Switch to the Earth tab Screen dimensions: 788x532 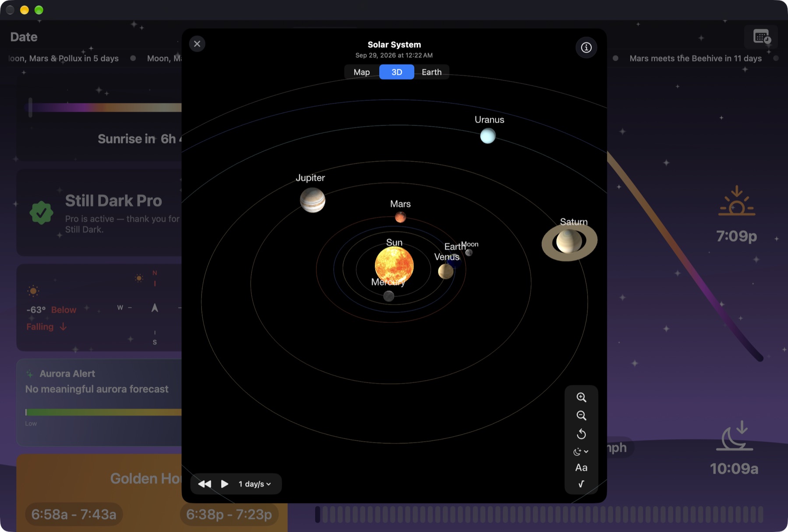pos(432,72)
